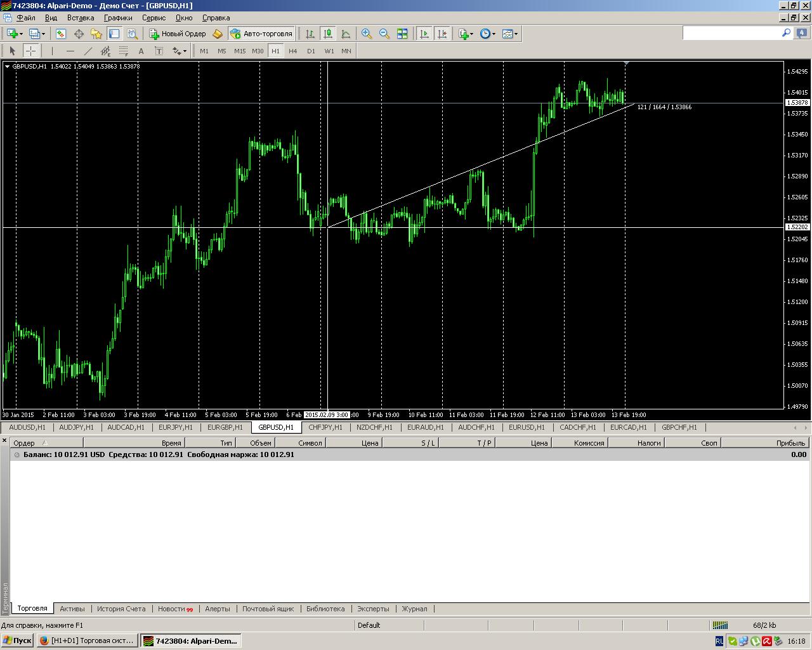Viewport: 812px width, 650px height.
Task: Toggle the Terminal panel icon
Action: [114, 34]
